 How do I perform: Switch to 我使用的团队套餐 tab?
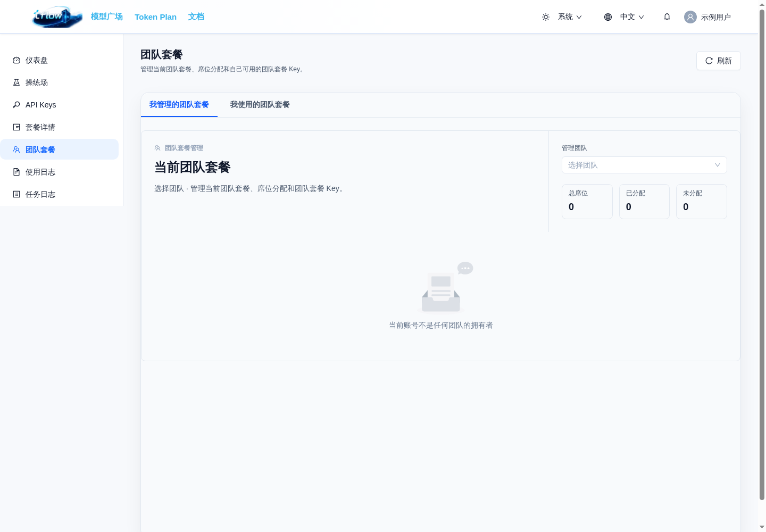pyautogui.click(x=260, y=105)
